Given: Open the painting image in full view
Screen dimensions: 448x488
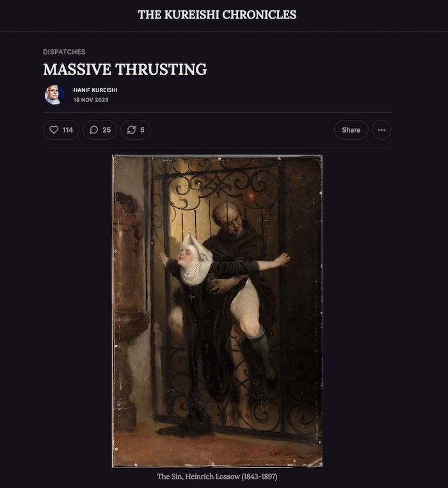Looking at the screenshot, I should click(217, 311).
